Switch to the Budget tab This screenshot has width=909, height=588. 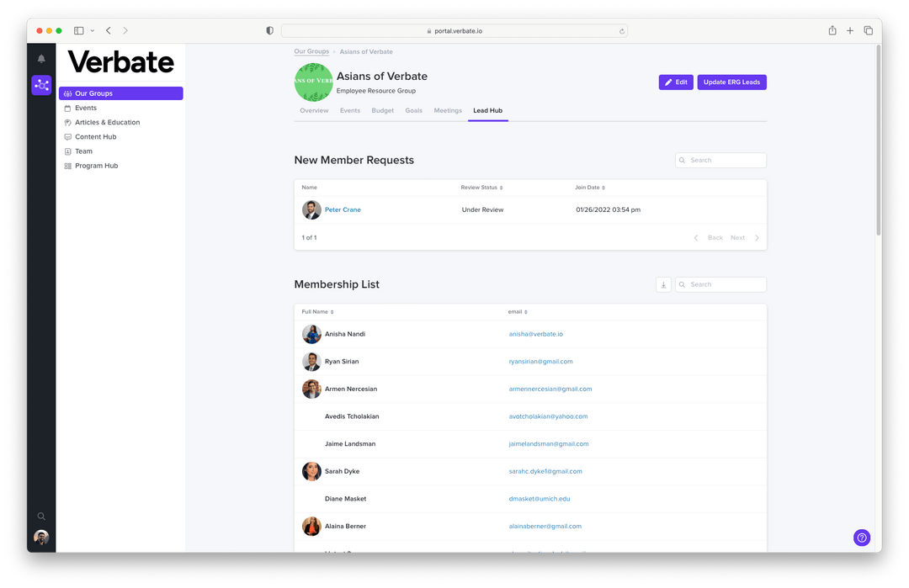tap(383, 110)
